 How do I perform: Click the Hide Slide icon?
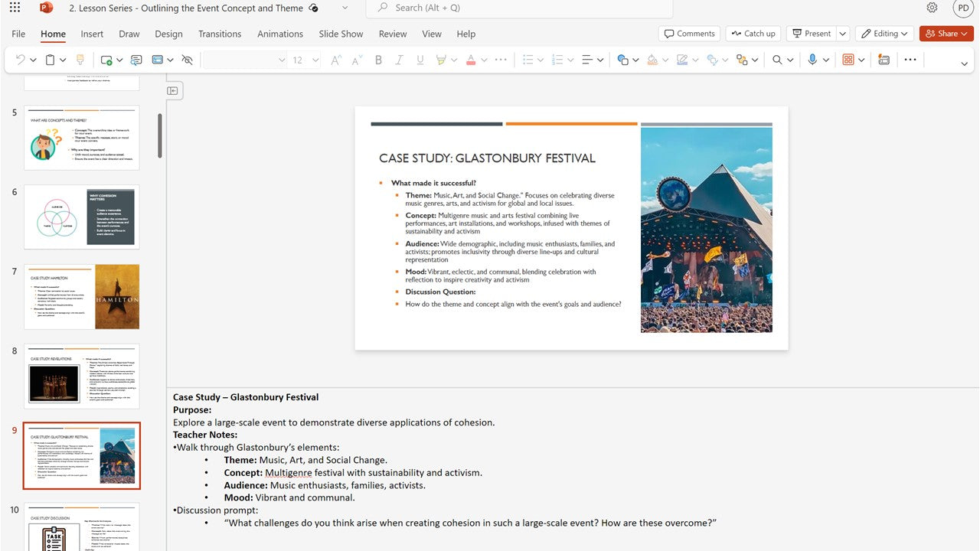click(187, 60)
